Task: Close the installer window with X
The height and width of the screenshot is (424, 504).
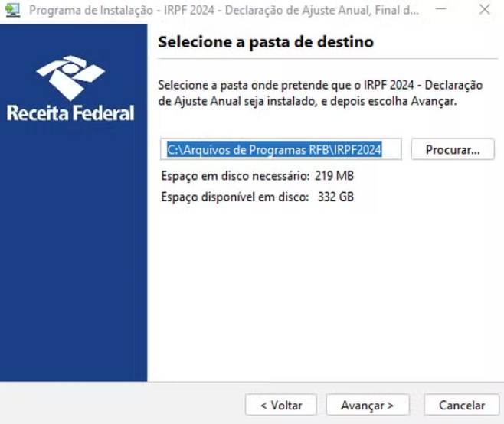Action: click(x=486, y=11)
